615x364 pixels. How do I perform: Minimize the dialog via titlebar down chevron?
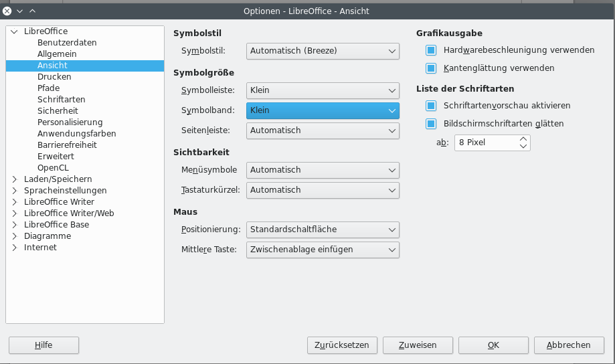19,11
